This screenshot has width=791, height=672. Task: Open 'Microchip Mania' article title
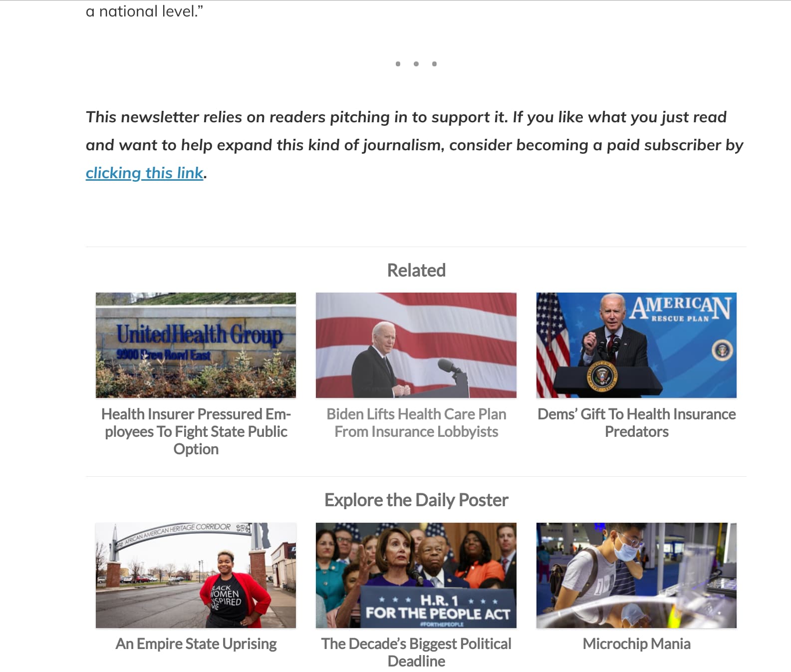pos(636,644)
